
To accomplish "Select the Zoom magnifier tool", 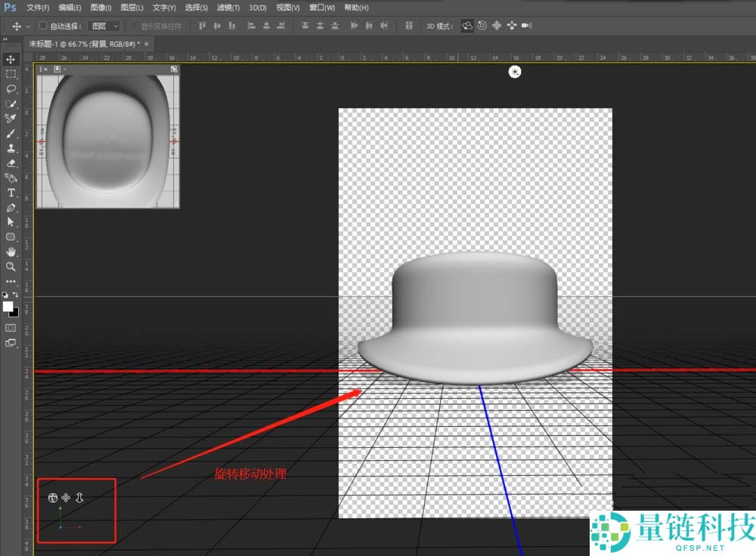I will point(11,267).
